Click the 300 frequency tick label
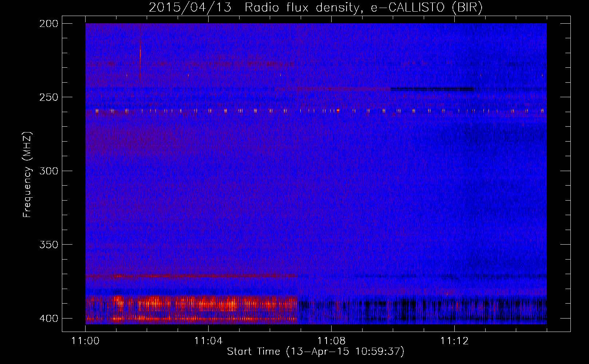Image resolution: width=589 pixels, height=364 pixels. (48, 171)
